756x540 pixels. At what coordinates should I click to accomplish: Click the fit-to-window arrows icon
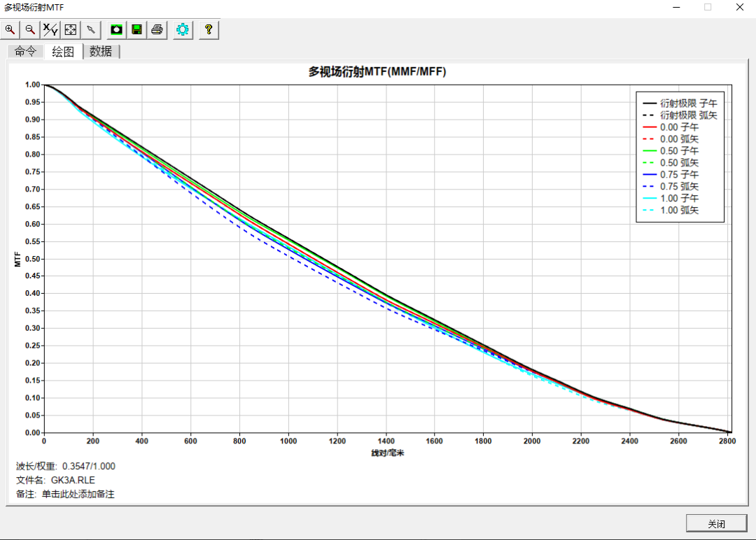[71, 30]
